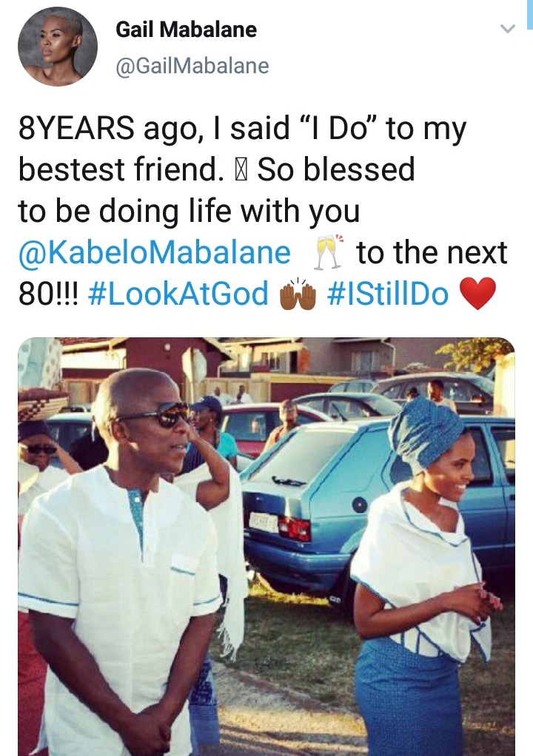This screenshot has width=533, height=756.
Task: Open the #LookAtGod hashtag
Action: (178, 294)
